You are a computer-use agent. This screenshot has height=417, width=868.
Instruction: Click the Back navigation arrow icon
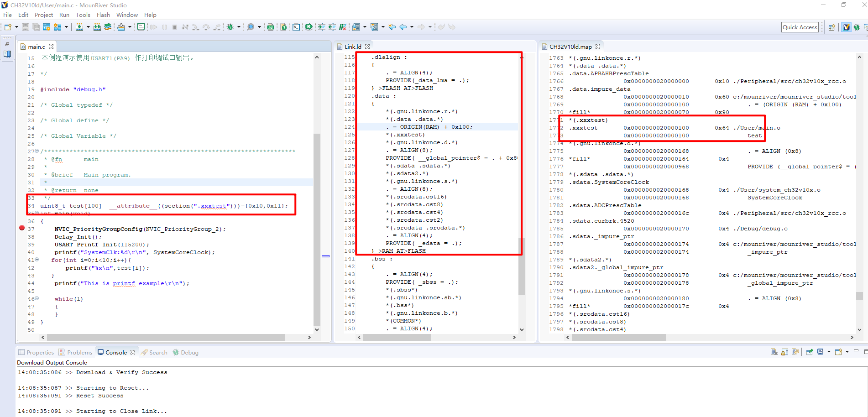click(x=403, y=27)
